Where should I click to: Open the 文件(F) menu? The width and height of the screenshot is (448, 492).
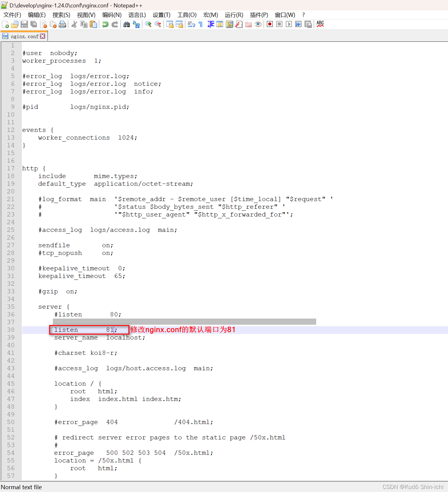(x=12, y=15)
